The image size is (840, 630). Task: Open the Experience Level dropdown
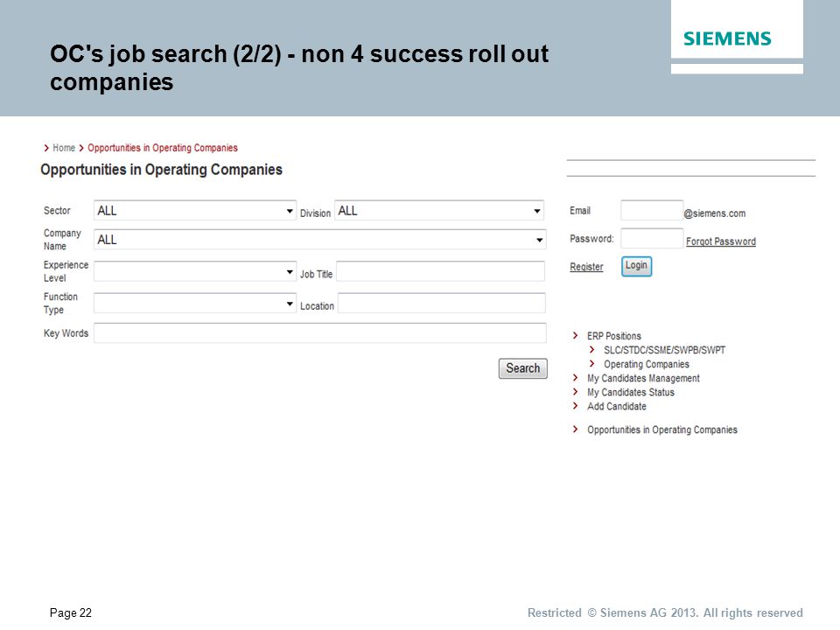tap(195, 271)
